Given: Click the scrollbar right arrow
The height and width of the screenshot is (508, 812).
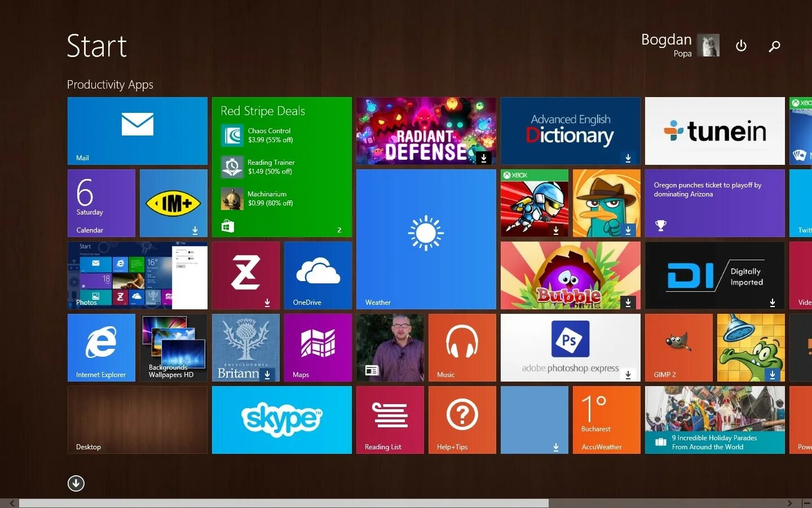Looking at the screenshot, I should 789,503.
